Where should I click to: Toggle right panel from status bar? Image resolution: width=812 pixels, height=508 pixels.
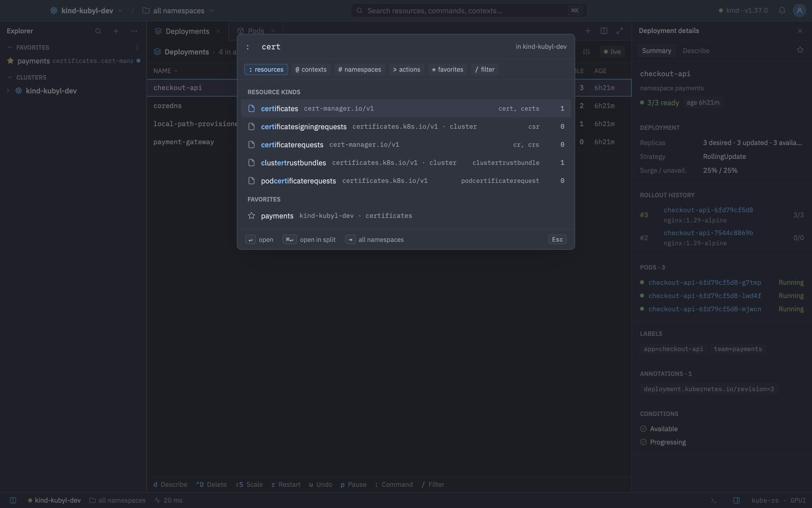point(736,500)
